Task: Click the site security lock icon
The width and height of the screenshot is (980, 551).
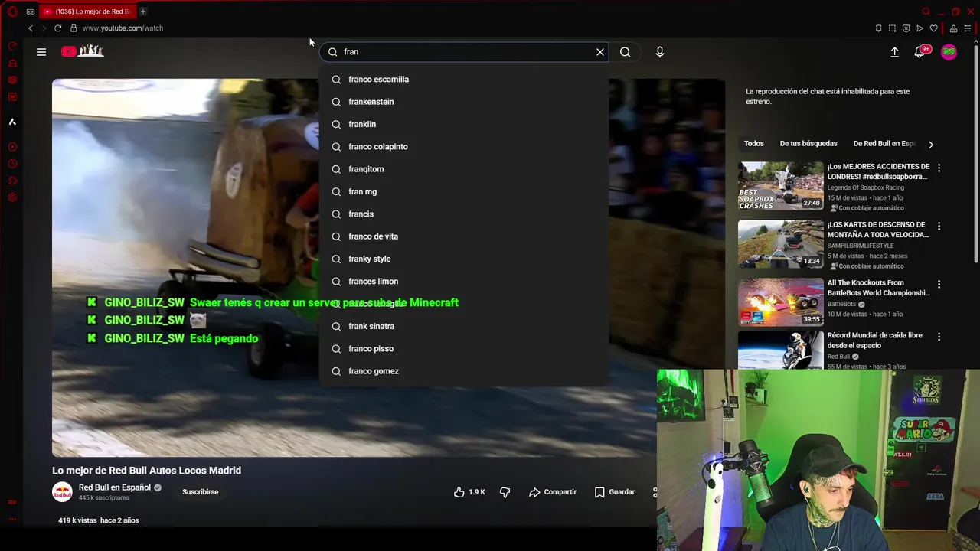Action: click(73, 28)
